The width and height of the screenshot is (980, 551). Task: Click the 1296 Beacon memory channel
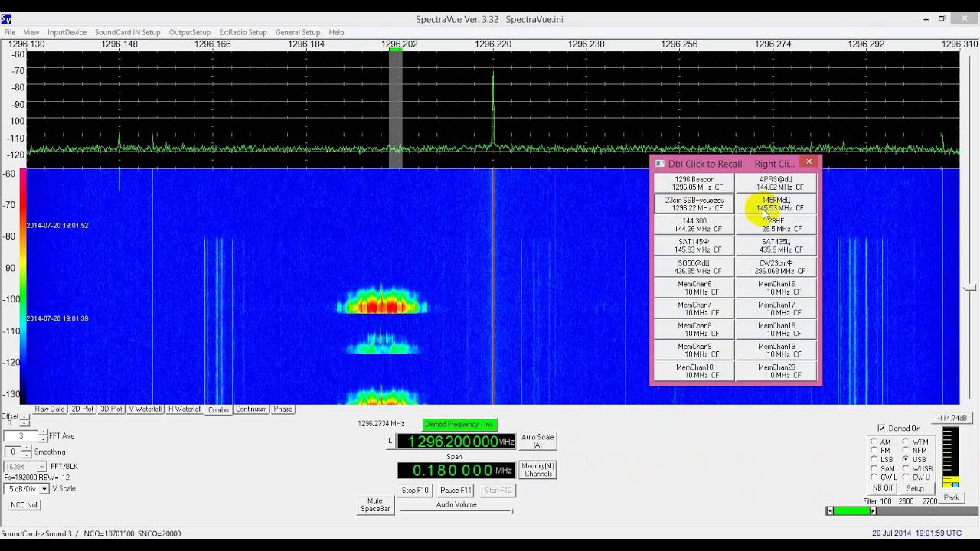[x=694, y=183]
